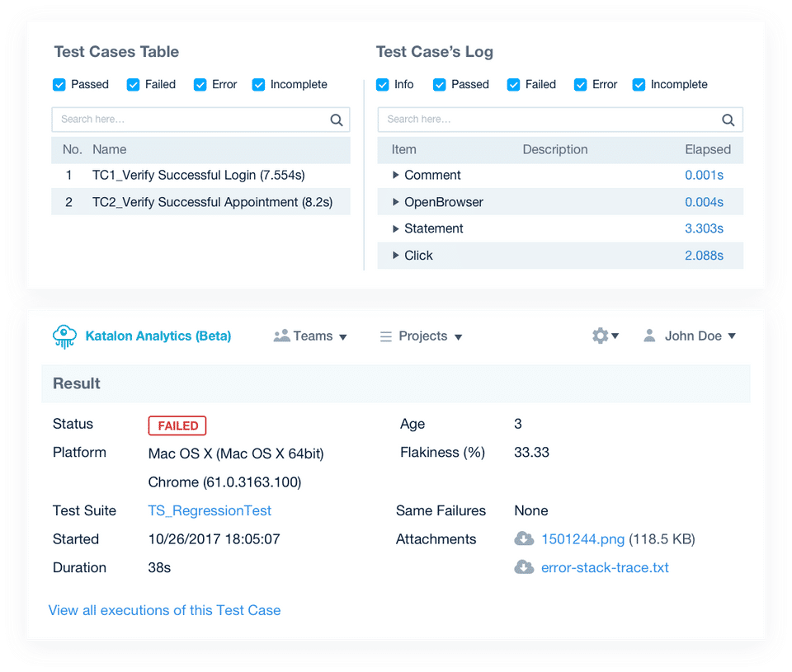792x672 pixels.
Task: Open the error-stack-trace.txt attachment link
Action: coord(605,567)
